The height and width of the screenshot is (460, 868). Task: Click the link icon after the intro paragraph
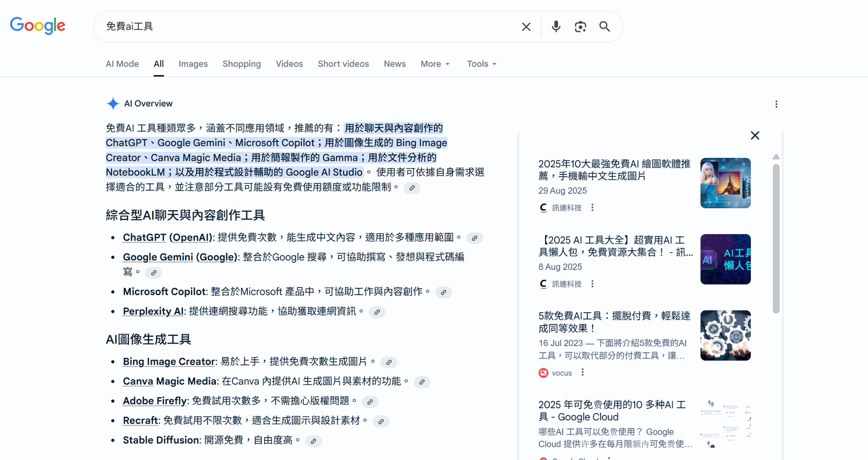point(412,188)
